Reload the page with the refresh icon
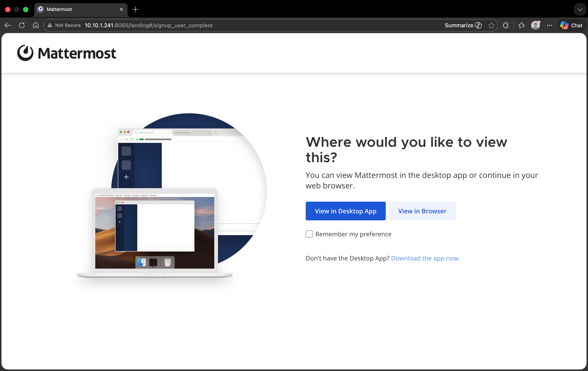588x371 pixels. [22, 25]
